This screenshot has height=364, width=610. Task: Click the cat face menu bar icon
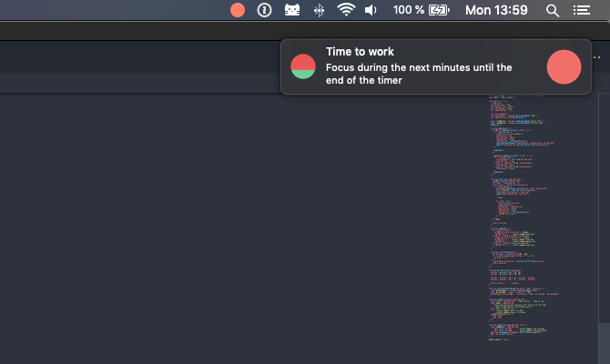tap(291, 10)
